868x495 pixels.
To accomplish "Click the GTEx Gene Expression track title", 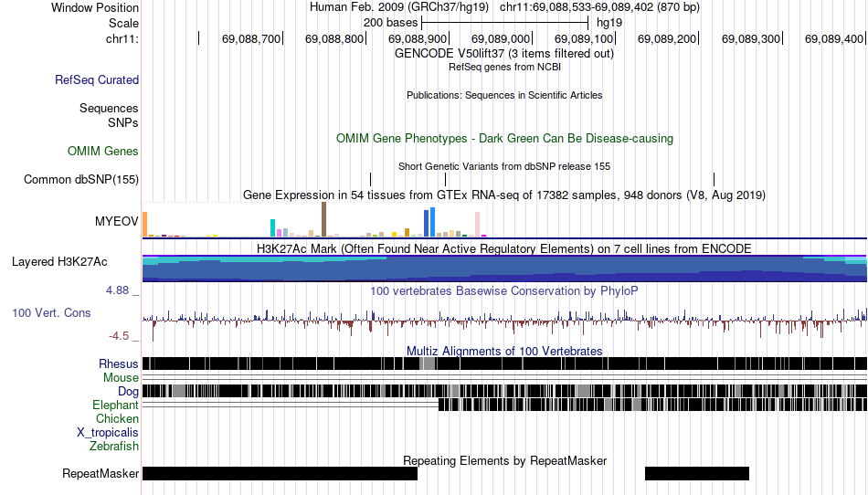I will point(504,195).
